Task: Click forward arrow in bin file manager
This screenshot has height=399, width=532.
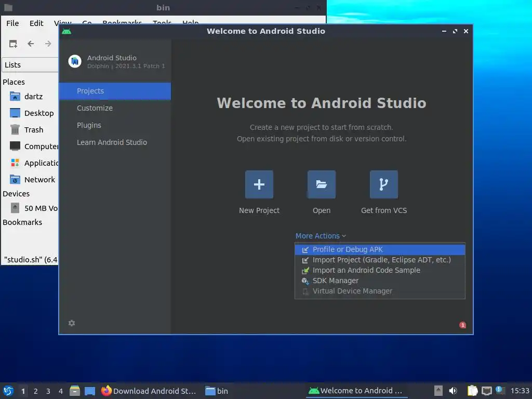Action: click(48, 44)
